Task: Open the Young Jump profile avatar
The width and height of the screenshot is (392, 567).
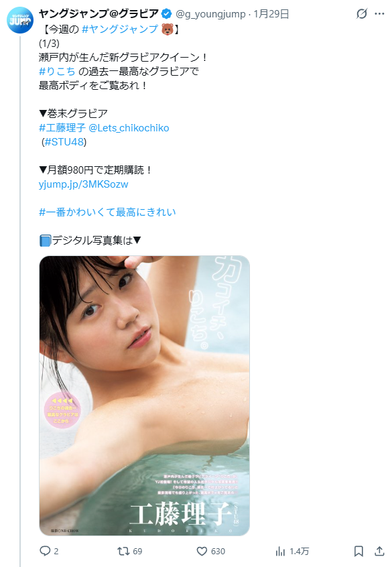Action: 20,20
